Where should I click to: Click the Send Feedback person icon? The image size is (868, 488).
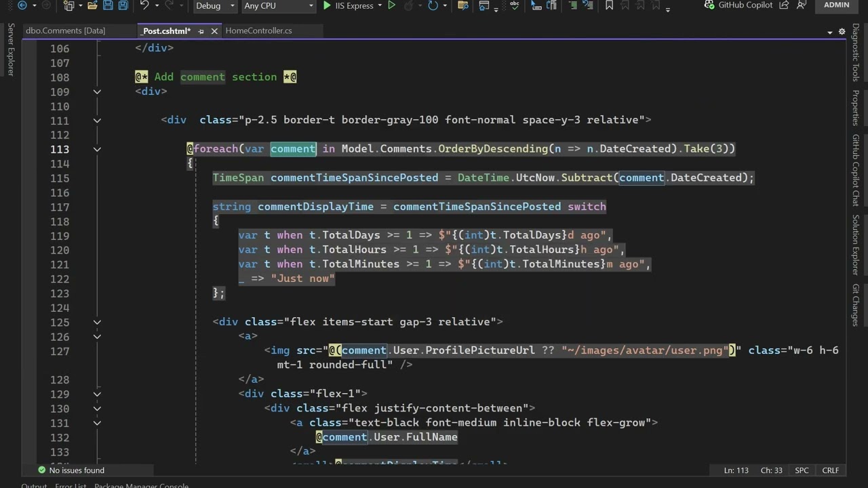802,5
